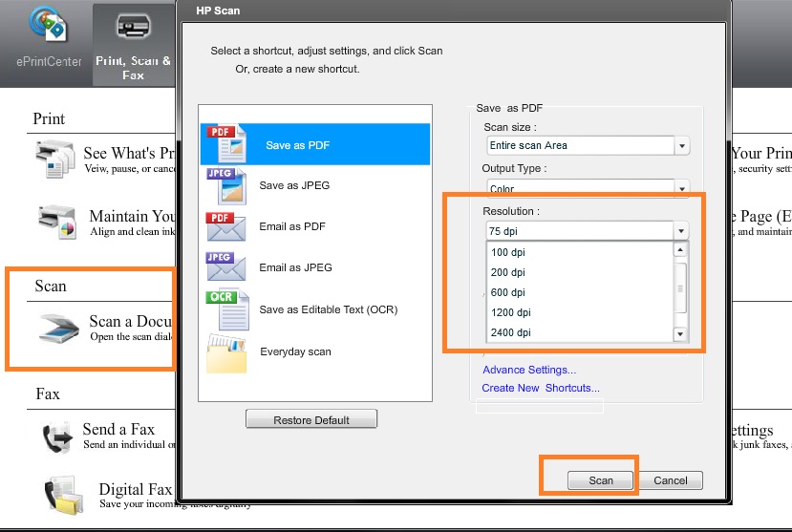This screenshot has height=532, width=792.
Task: Click resolution list scroll down arrow
Action: coord(680,334)
